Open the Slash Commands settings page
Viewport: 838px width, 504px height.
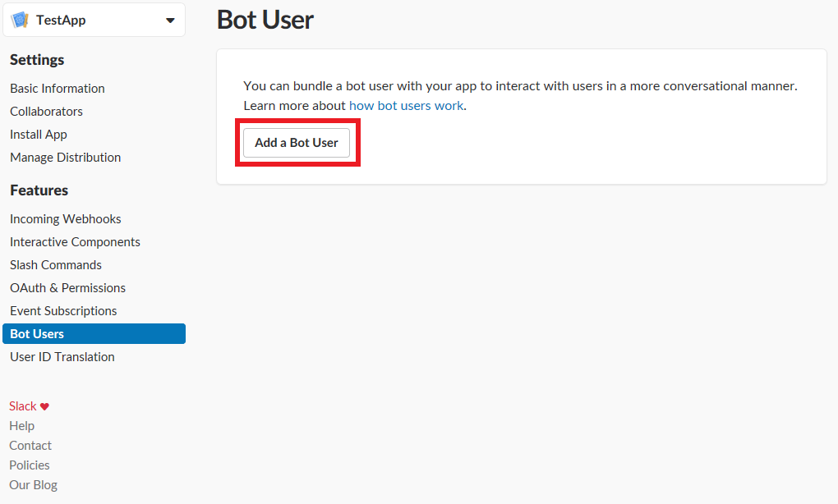55,264
